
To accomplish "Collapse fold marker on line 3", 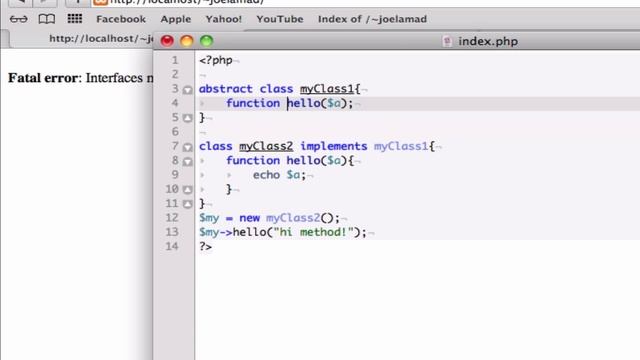I will pyautogui.click(x=187, y=89).
